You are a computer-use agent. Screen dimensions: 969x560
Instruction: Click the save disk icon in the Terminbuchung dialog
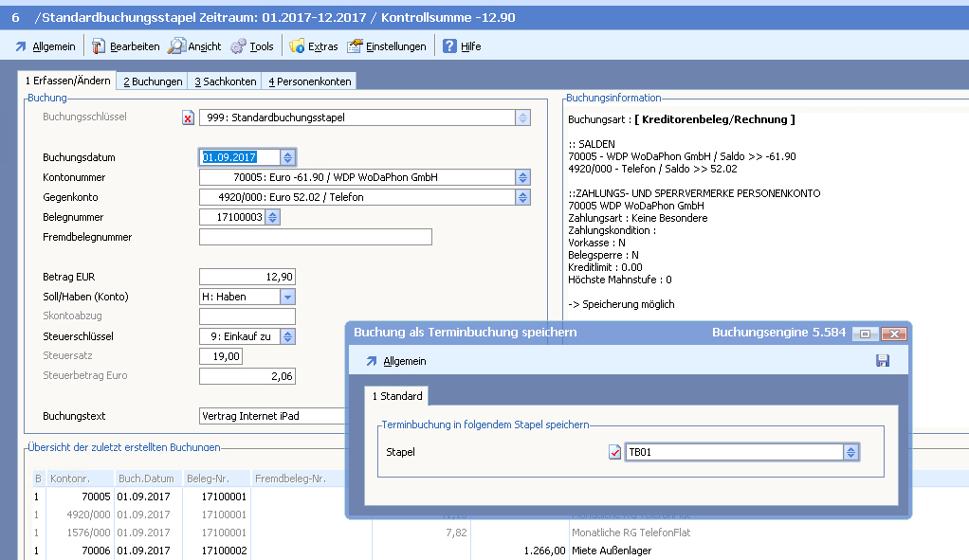coord(882,361)
